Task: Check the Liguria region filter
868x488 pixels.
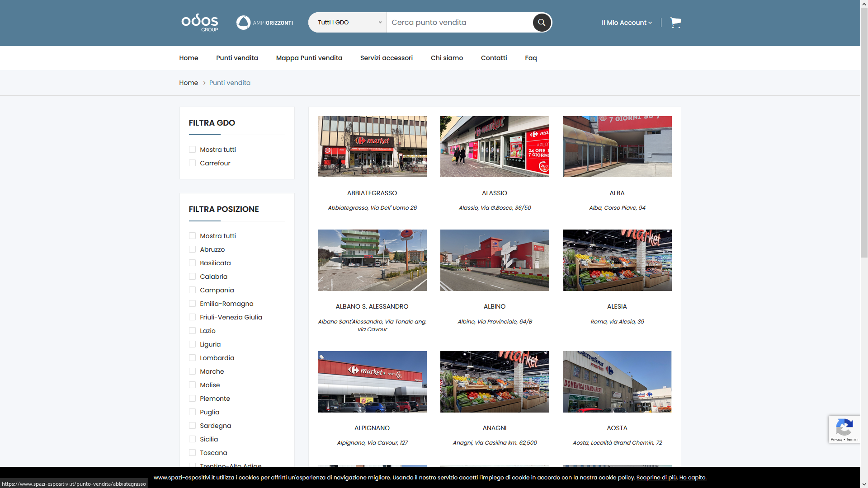Action: pos(192,344)
